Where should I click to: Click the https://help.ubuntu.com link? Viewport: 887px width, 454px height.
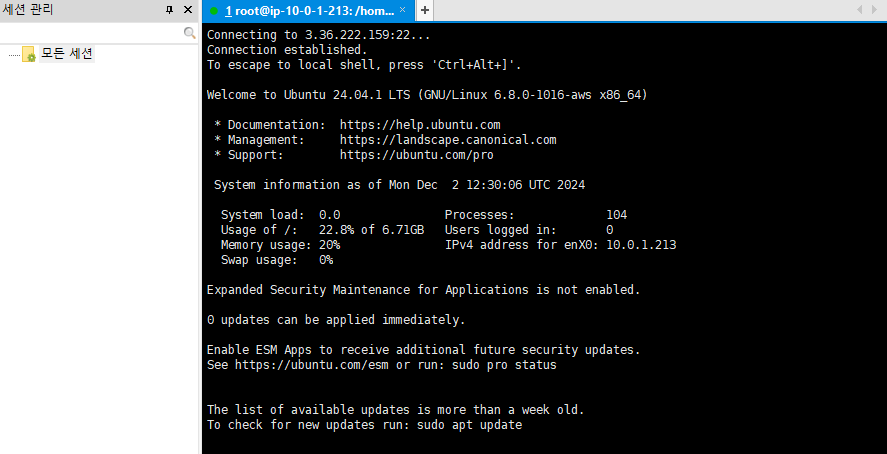point(420,125)
